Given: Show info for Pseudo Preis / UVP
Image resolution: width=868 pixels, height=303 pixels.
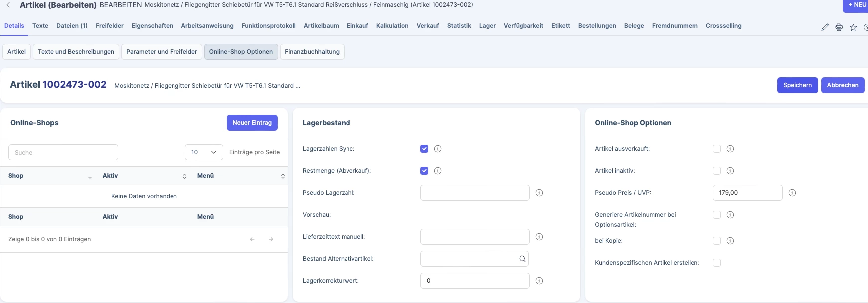Looking at the screenshot, I should click(792, 193).
